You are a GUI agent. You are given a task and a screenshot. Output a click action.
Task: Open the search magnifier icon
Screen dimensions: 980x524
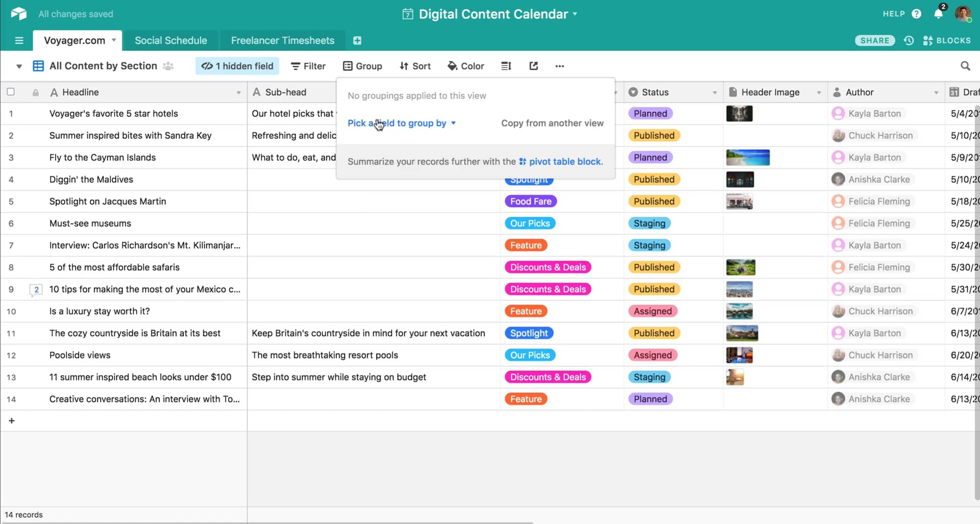tap(965, 66)
